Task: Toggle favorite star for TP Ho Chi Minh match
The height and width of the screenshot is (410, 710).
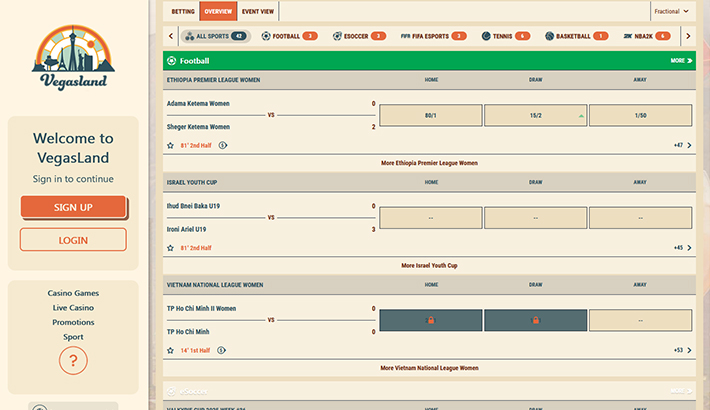Action: click(171, 350)
